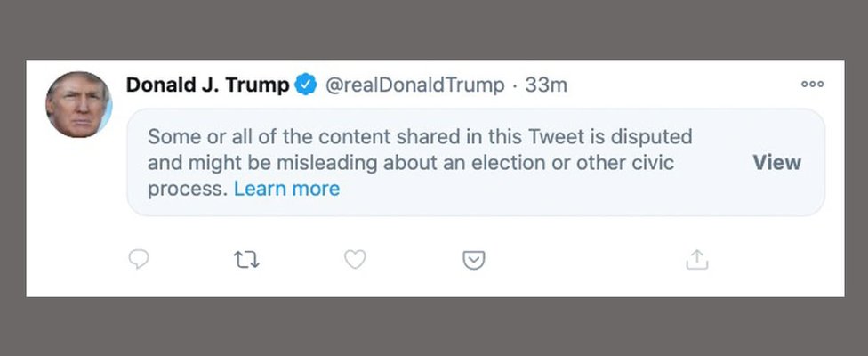
Task: Like the tweet with the heart icon
Action: (x=355, y=259)
